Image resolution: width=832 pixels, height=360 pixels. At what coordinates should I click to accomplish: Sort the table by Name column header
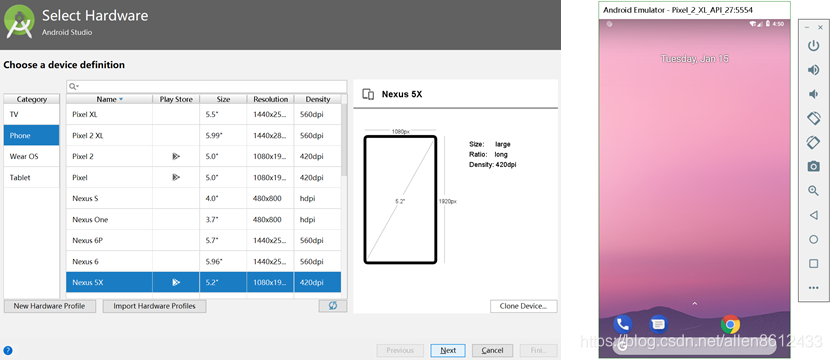point(109,99)
